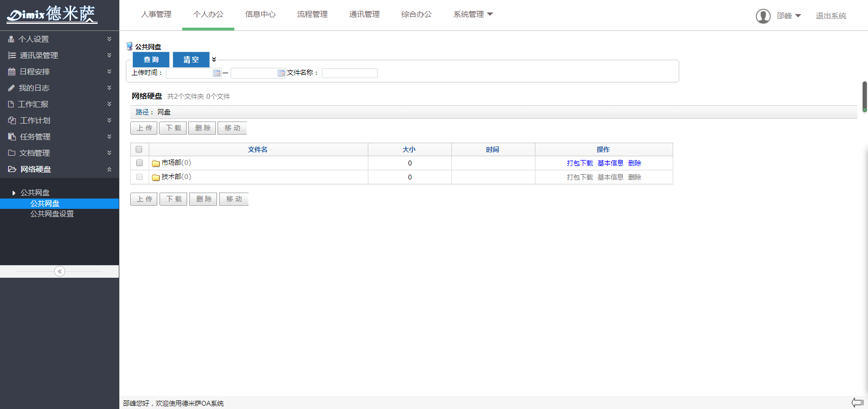Click the 公共网盘 title disk icon
The height and width of the screenshot is (409, 868).
[x=130, y=47]
